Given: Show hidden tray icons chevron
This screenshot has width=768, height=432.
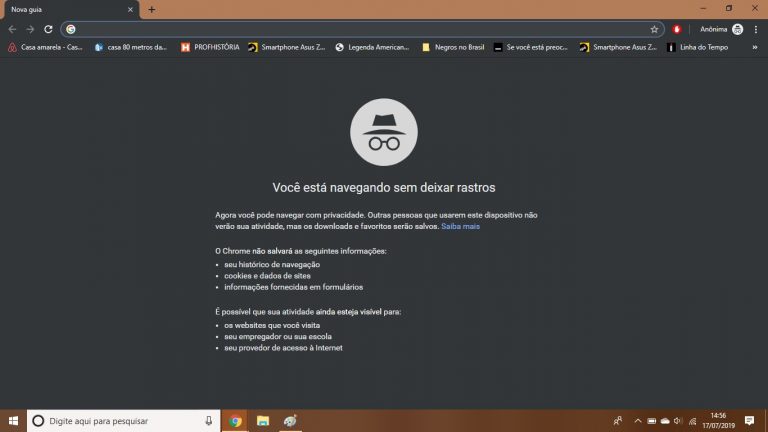Looking at the screenshot, I should tap(638, 421).
